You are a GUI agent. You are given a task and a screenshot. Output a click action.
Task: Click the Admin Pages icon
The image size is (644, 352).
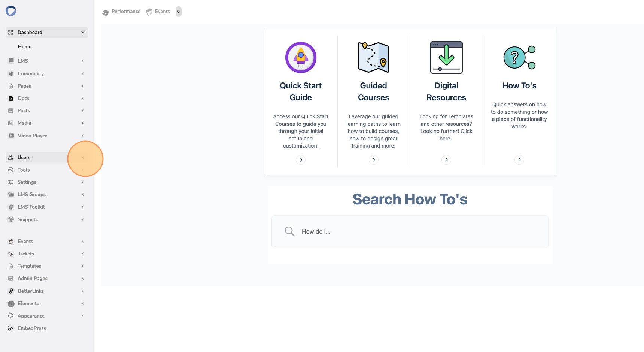10,278
